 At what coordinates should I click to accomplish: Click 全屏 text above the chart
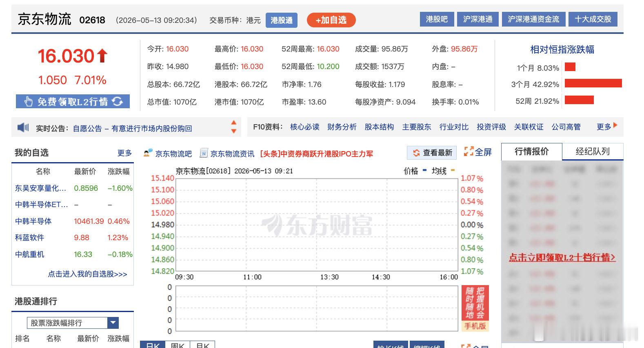pyautogui.click(x=483, y=152)
